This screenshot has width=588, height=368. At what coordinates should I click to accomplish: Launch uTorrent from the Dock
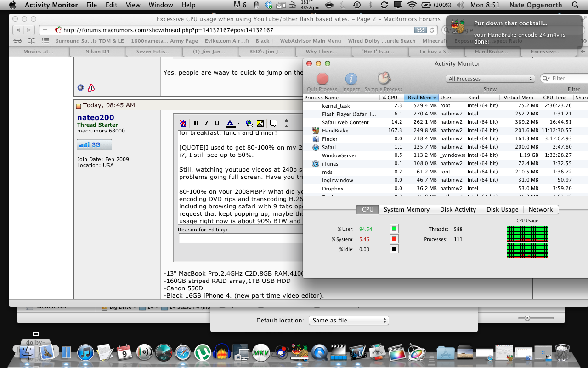click(x=203, y=353)
